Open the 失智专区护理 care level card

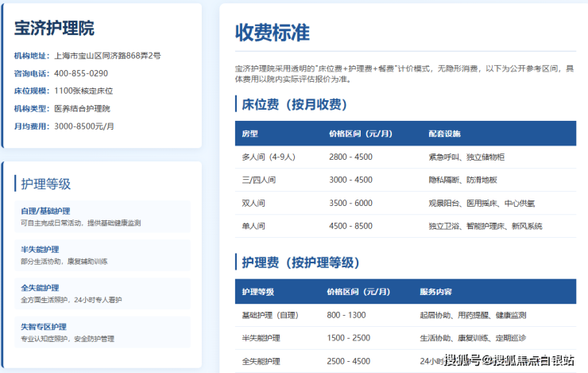pos(103,332)
